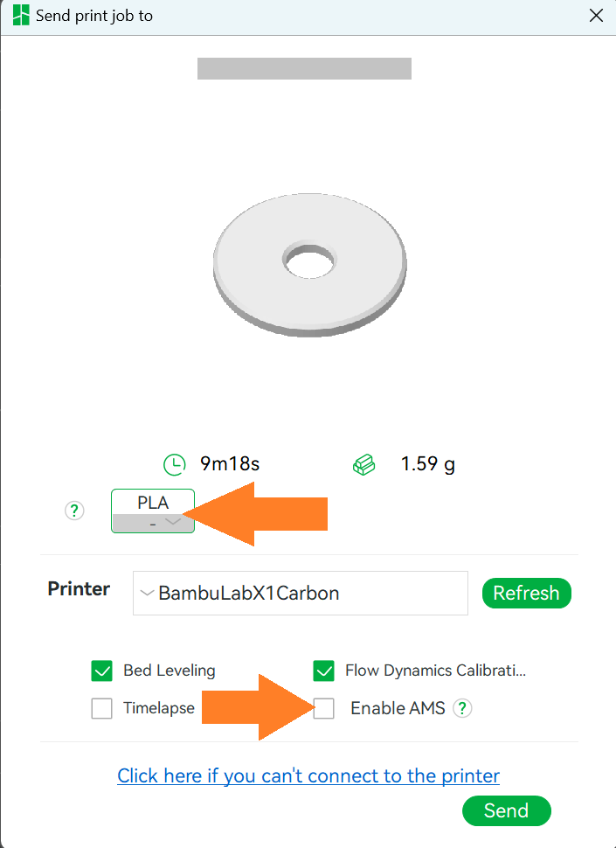Expand the Printer selection combo box
The image size is (616, 848).
tap(301, 593)
